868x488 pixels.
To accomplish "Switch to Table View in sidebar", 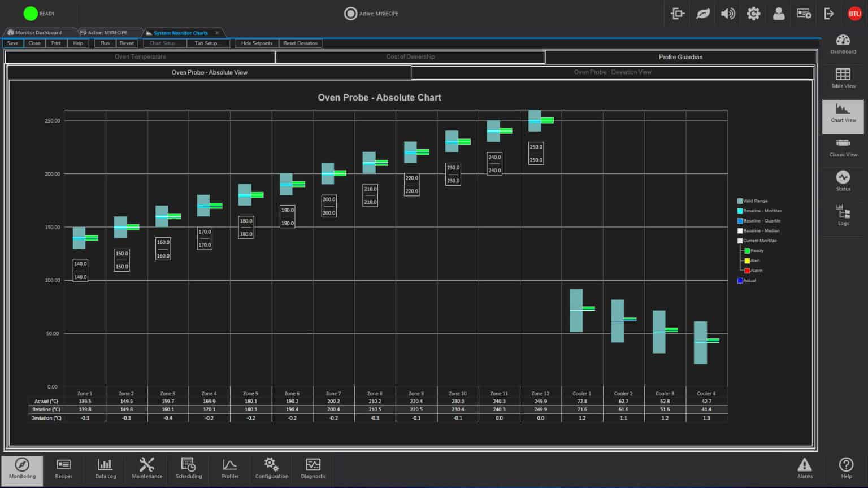I will [x=843, y=79].
